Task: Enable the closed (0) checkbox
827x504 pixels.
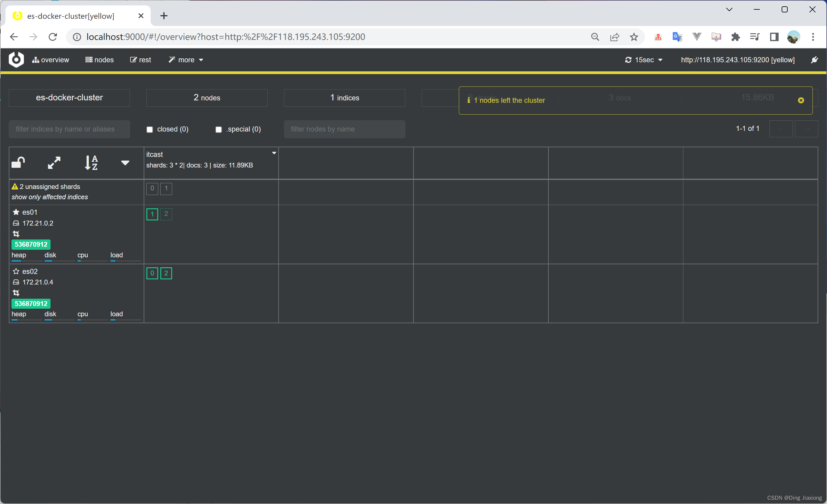Action: 150,129
